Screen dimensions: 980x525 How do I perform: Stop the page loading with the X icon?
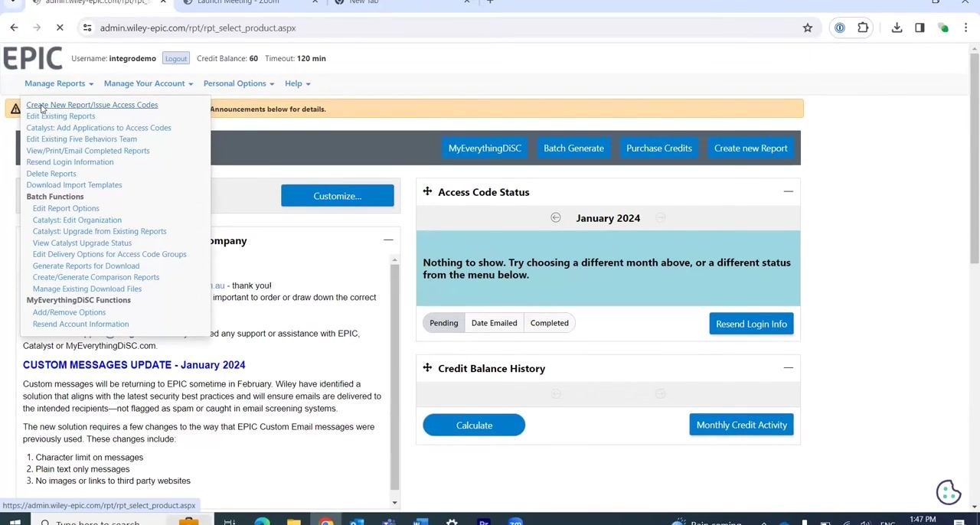[59, 28]
